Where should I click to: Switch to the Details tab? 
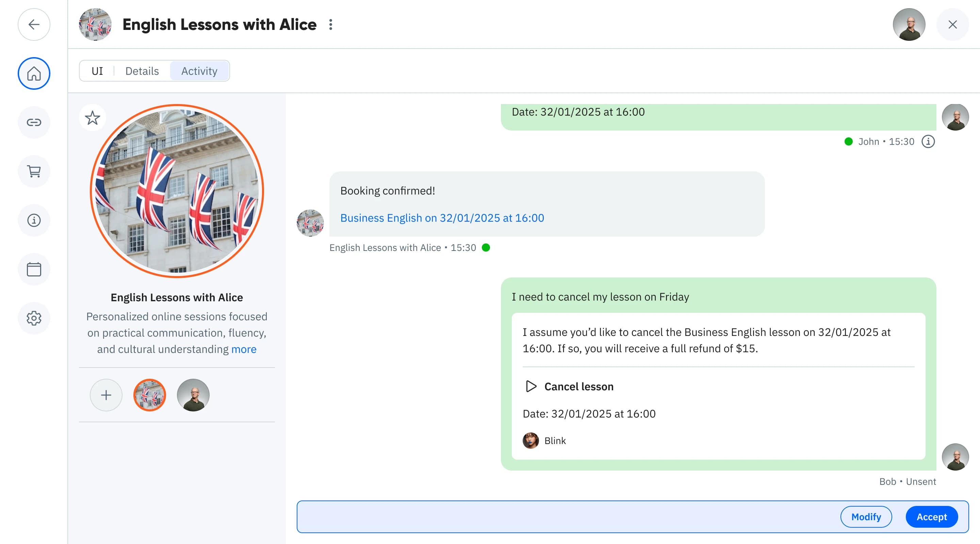pos(142,71)
